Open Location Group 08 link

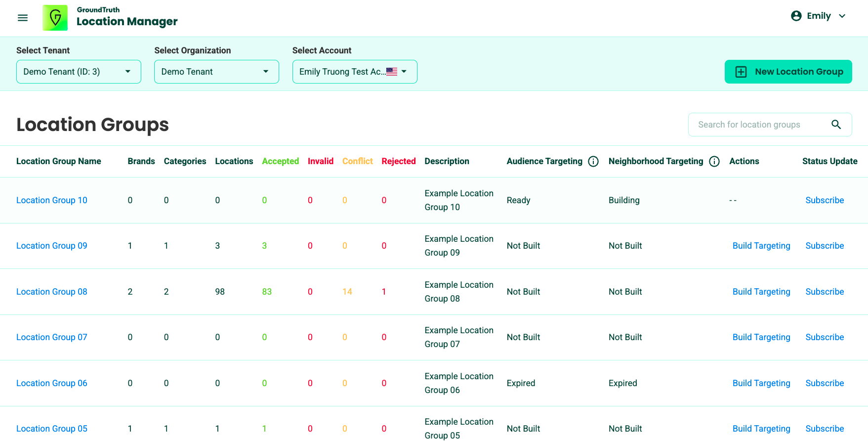52,292
